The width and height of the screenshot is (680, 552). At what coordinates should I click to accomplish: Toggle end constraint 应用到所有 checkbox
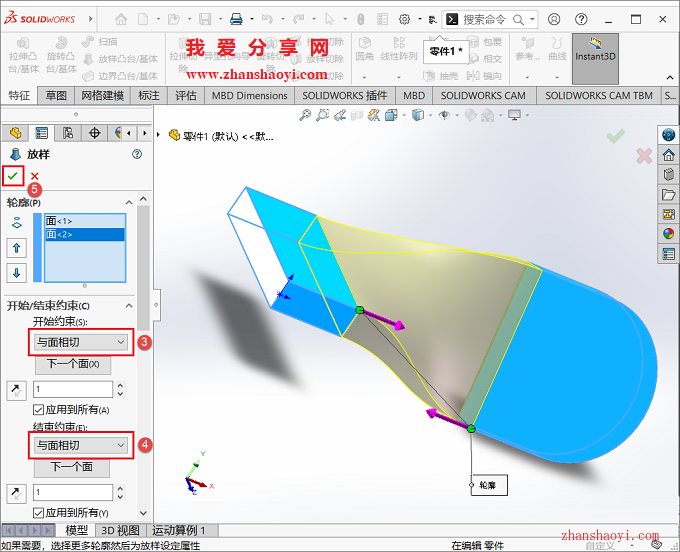(x=39, y=513)
